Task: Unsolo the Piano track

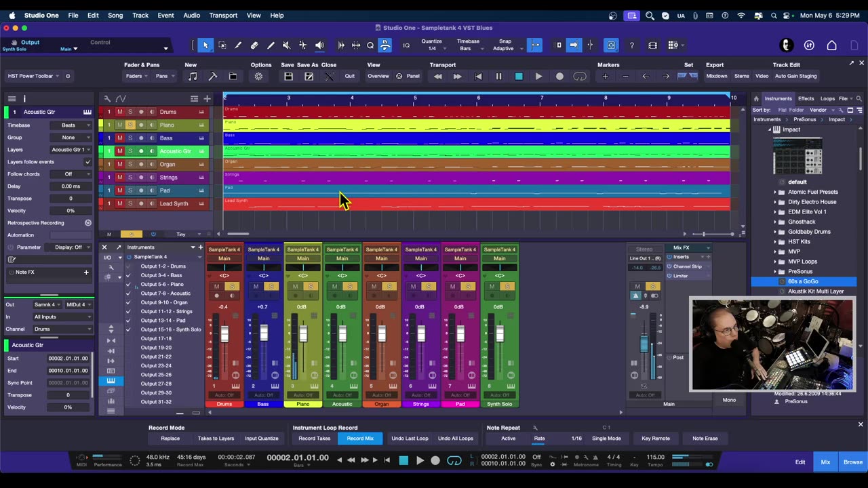Action: point(130,125)
